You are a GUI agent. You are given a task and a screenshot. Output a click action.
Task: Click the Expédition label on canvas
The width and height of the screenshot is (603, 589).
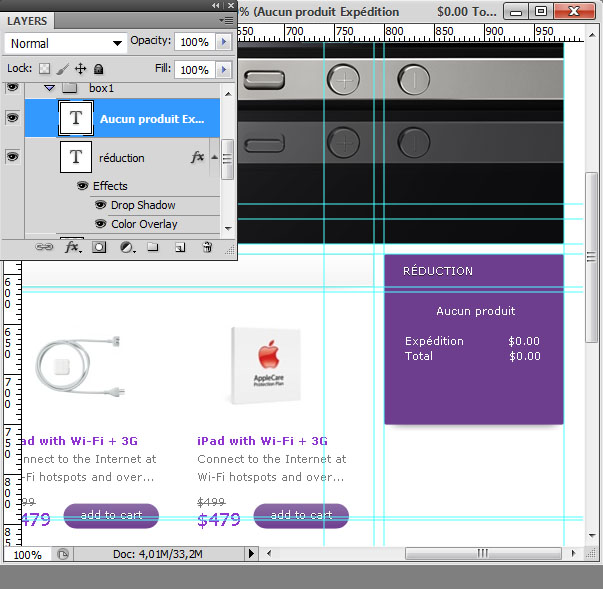click(x=434, y=341)
